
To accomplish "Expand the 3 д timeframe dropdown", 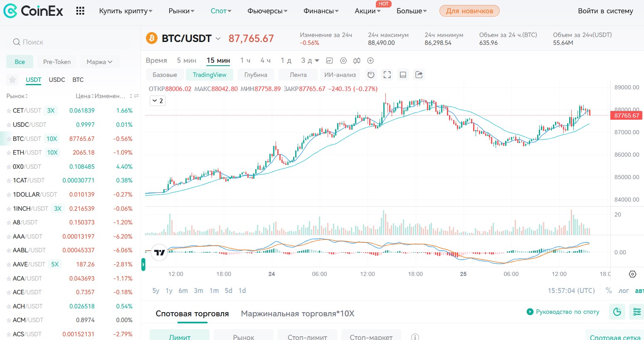I will pyautogui.click(x=317, y=61).
